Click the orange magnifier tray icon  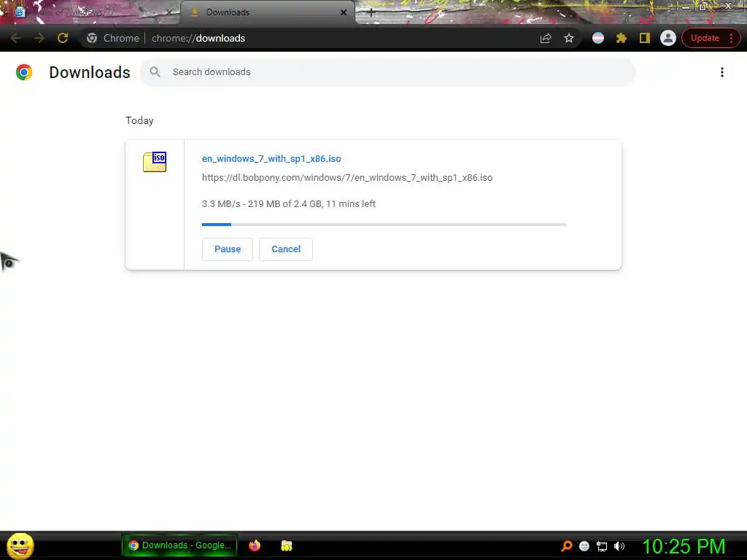point(566,546)
